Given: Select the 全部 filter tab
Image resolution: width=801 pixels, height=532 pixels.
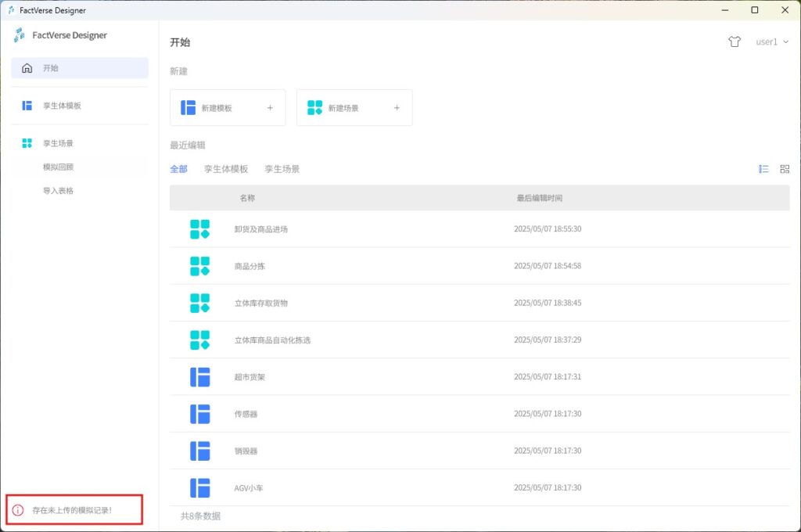Looking at the screenshot, I should [178, 169].
